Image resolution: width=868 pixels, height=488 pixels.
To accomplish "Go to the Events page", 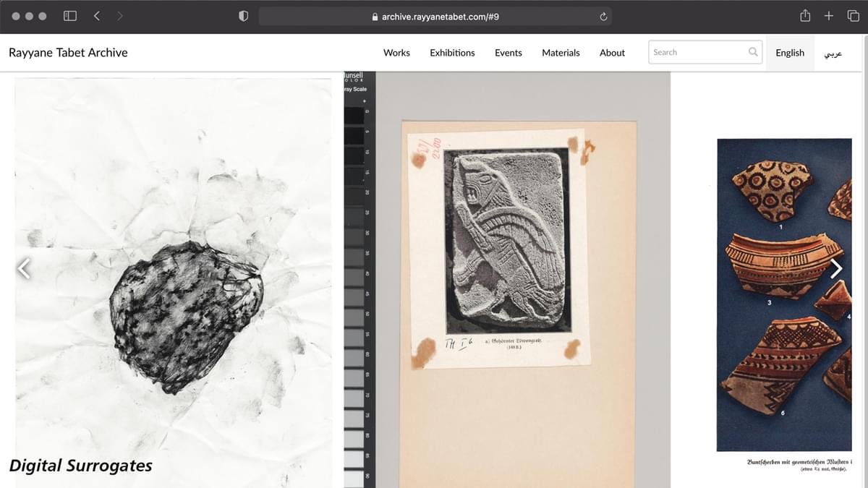I will click(x=509, y=53).
